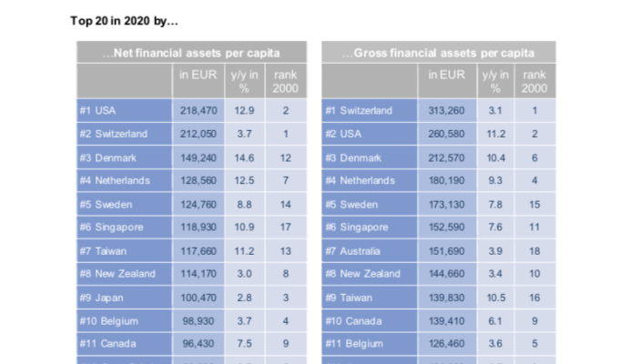Select the 260,580 USA gross value
The height and width of the screenshot is (364, 620).
(447, 134)
